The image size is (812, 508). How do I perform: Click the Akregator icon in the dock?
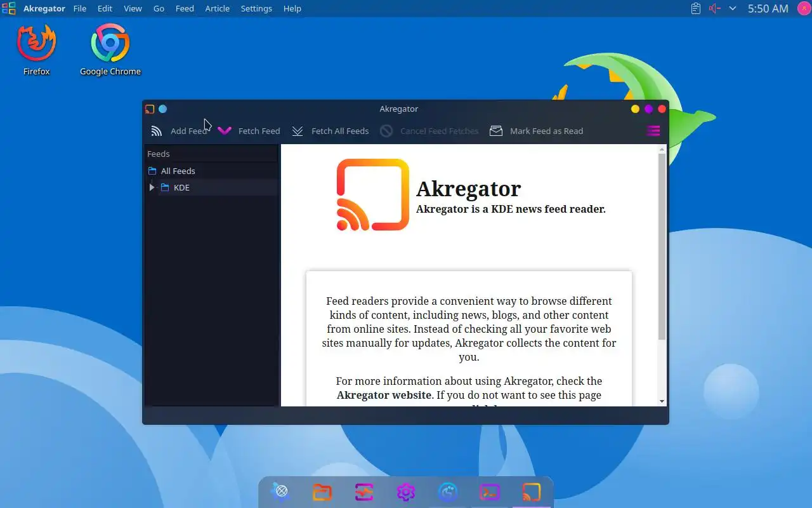pyautogui.click(x=532, y=491)
